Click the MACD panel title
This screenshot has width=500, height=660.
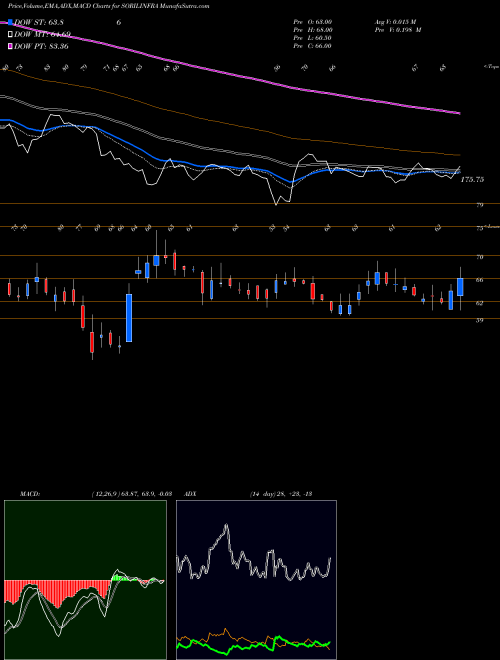point(29,494)
